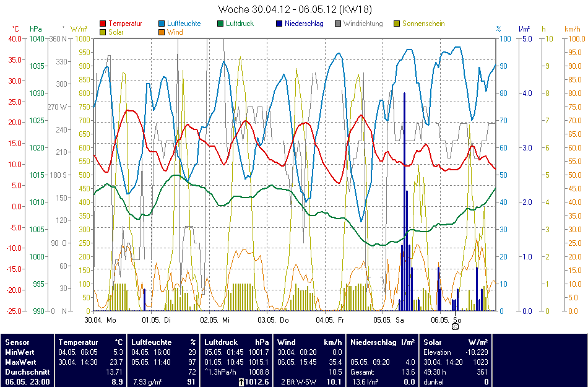588x387 pixels.
Task: Click the '7.93 g/m³' humidity value
Action: (x=147, y=382)
